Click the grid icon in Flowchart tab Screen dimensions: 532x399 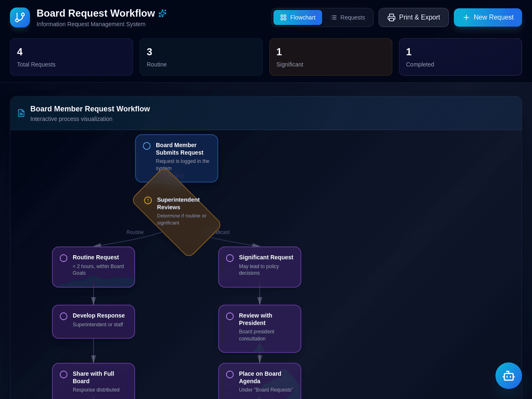point(283,17)
